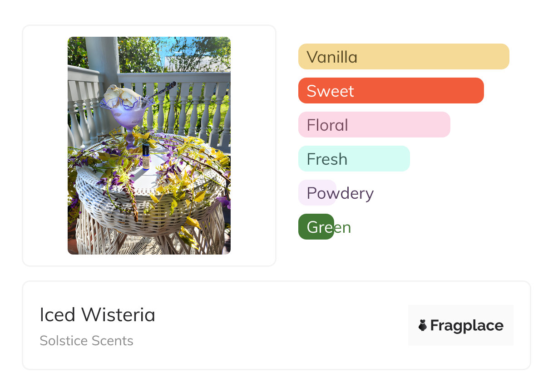Open the Iced Wisteria product photo
The height and width of the screenshot is (392, 553).
coord(149,145)
